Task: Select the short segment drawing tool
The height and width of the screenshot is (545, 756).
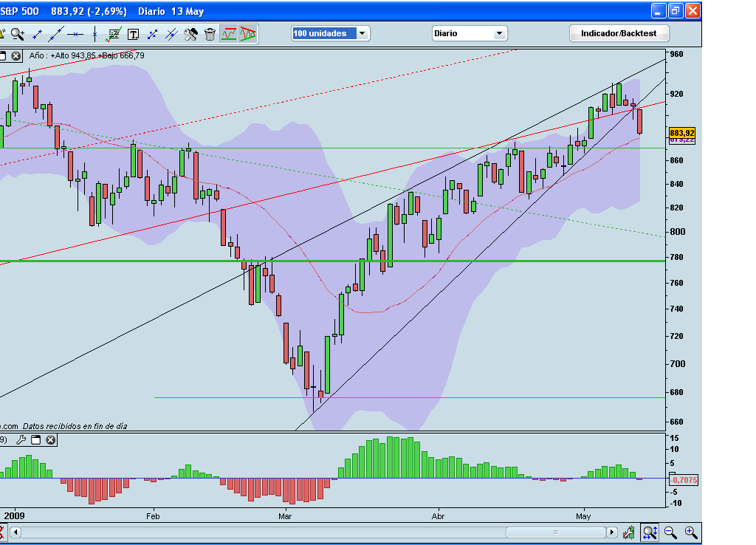Action: [x=37, y=34]
